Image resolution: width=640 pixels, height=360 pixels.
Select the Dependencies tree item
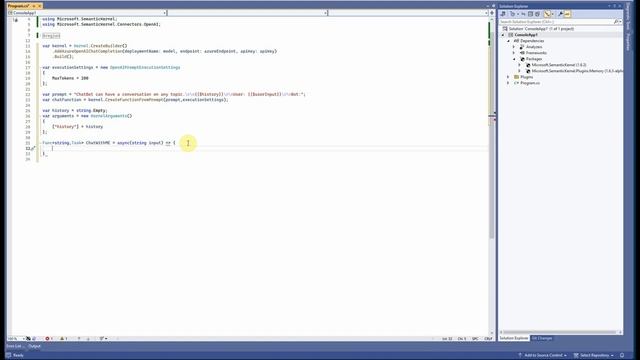point(532,41)
